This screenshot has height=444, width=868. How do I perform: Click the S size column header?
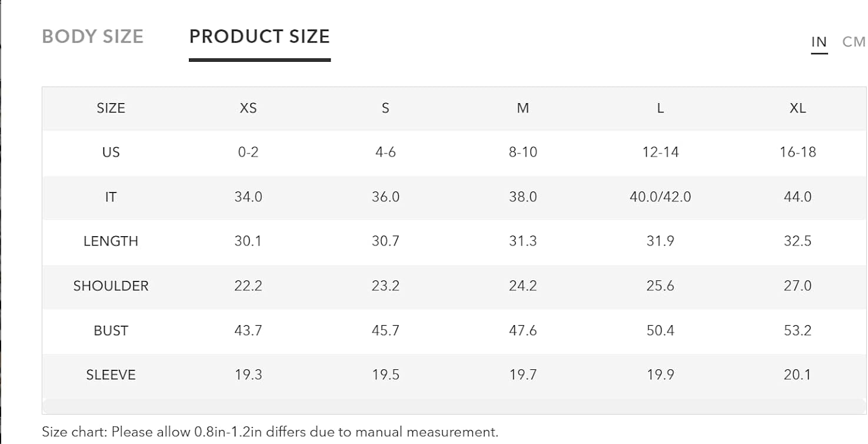click(x=385, y=108)
